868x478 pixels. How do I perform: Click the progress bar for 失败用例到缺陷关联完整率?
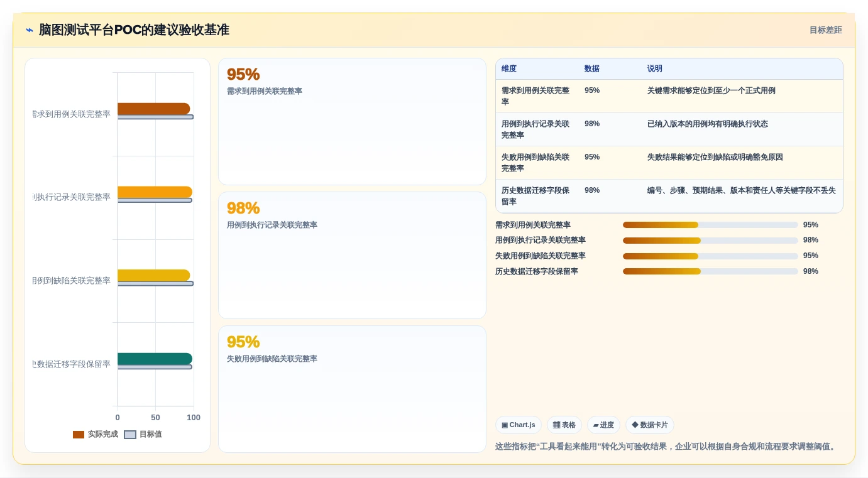710,256
